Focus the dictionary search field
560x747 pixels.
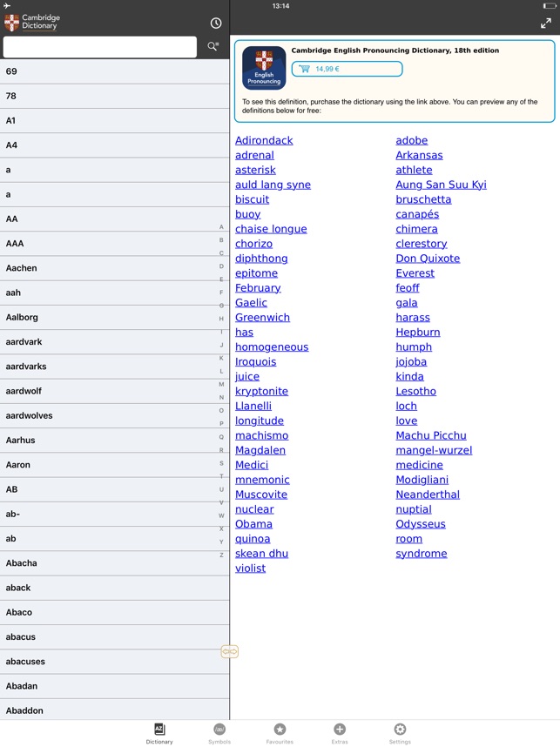click(x=100, y=47)
